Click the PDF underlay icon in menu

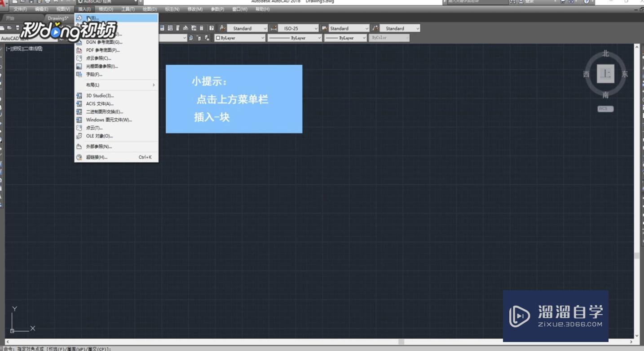(x=79, y=50)
